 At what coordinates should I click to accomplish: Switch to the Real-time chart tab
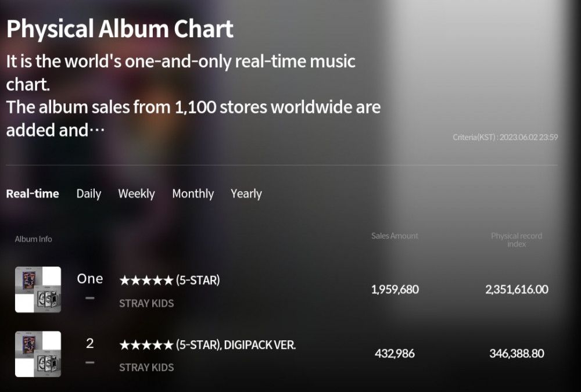click(x=33, y=194)
